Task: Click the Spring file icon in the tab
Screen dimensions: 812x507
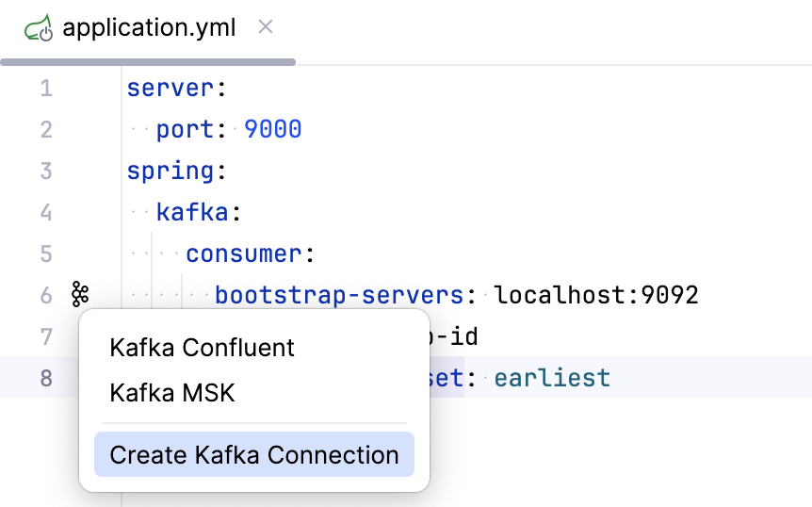Action: (x=39, y=28)
